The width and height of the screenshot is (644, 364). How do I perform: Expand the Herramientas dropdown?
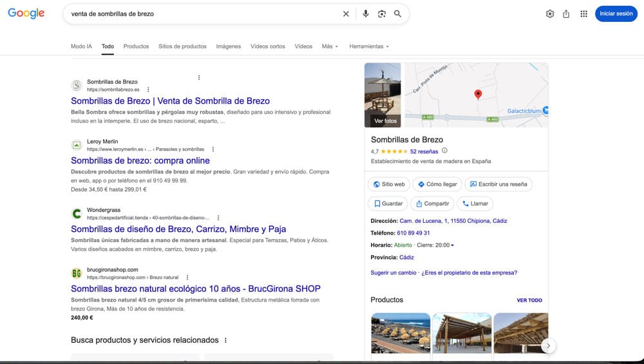[x=369, y=46]
